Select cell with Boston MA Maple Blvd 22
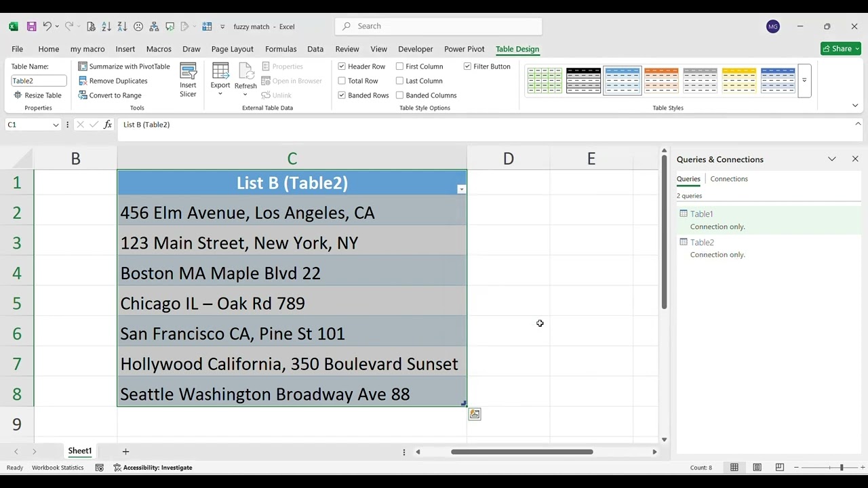 292,273
